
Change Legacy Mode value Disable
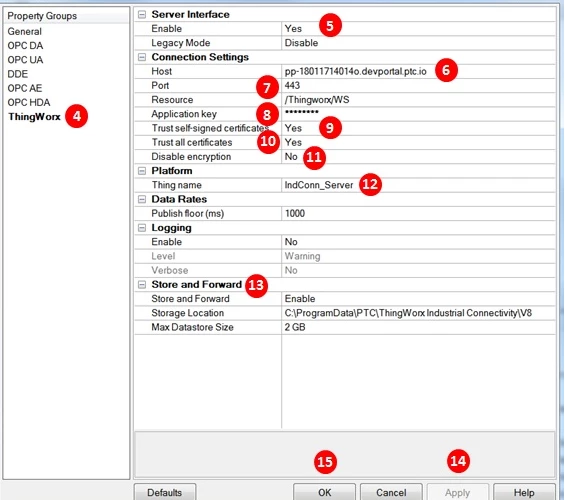[418, 43]
